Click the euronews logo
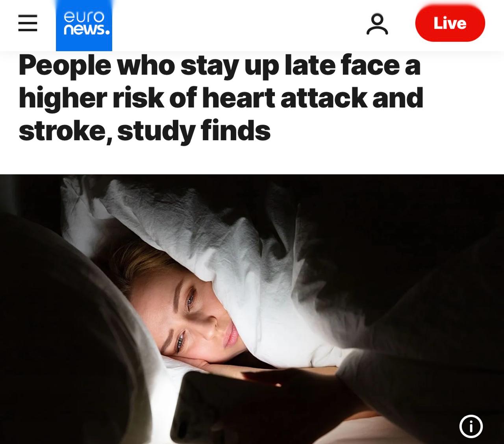 click(x=84, y=26)
